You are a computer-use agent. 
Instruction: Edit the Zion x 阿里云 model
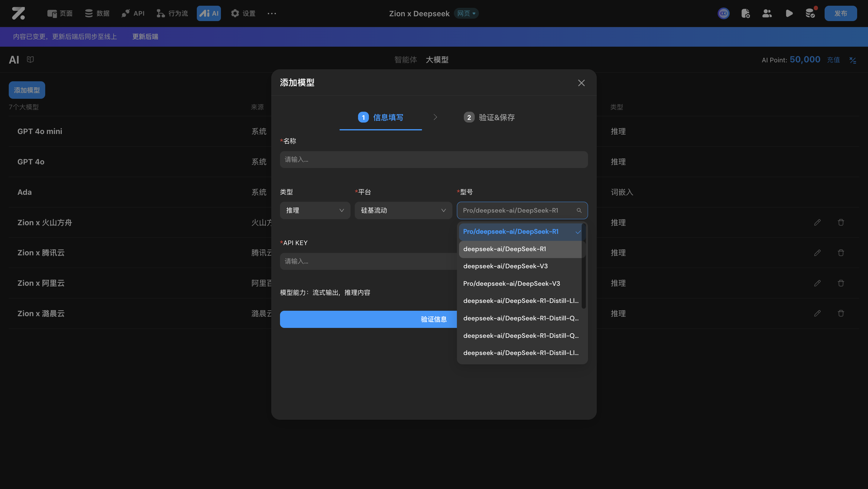coord(817,283)
